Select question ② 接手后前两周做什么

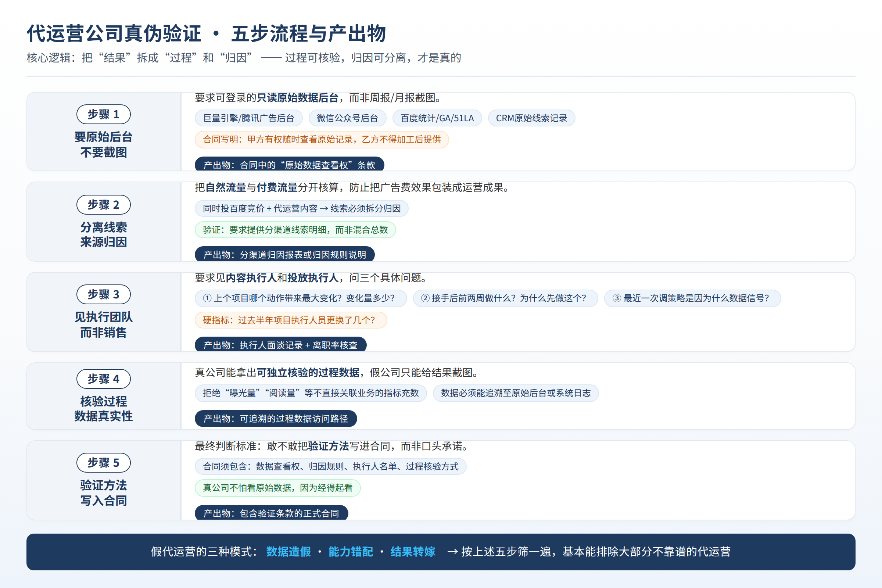point(505,298)
